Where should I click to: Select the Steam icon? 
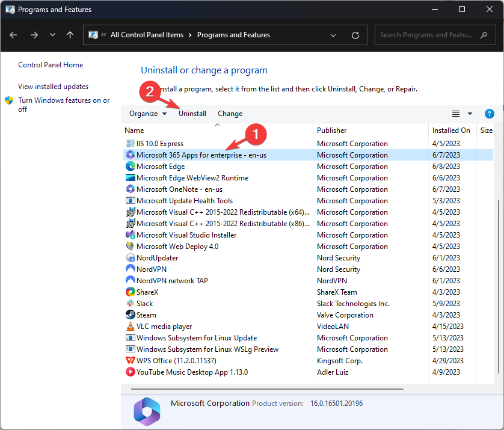130,315
